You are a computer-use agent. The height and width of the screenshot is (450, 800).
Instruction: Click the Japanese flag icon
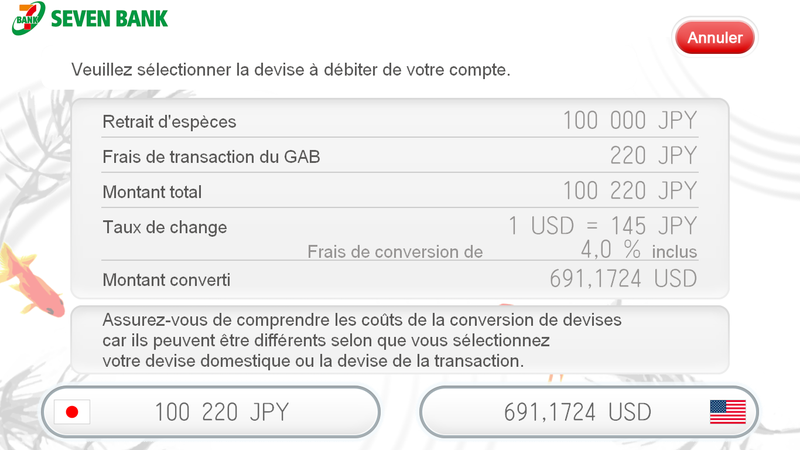[72, 412]
